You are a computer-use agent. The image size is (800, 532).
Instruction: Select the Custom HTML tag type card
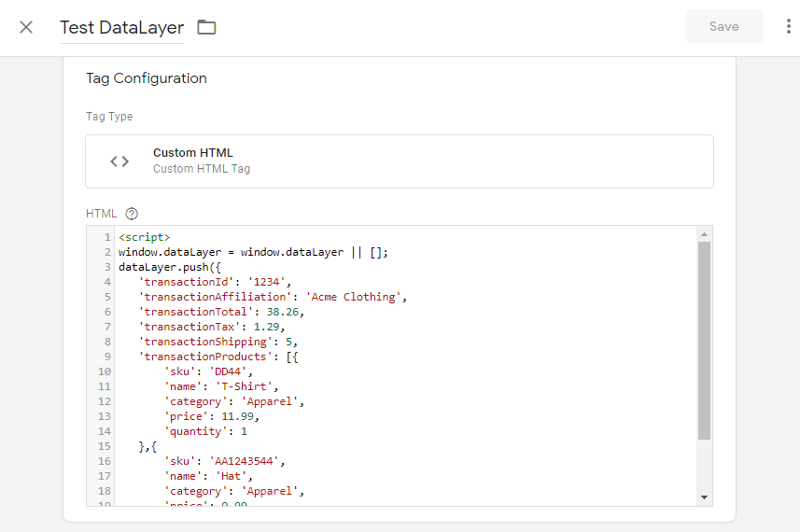[399, 161]
